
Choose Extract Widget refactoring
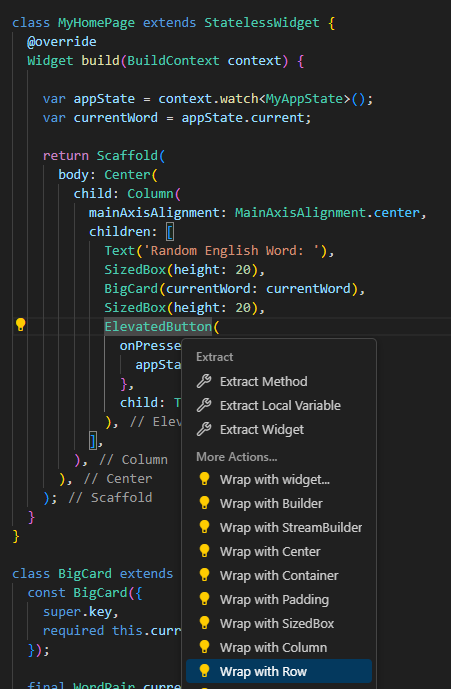279,429
